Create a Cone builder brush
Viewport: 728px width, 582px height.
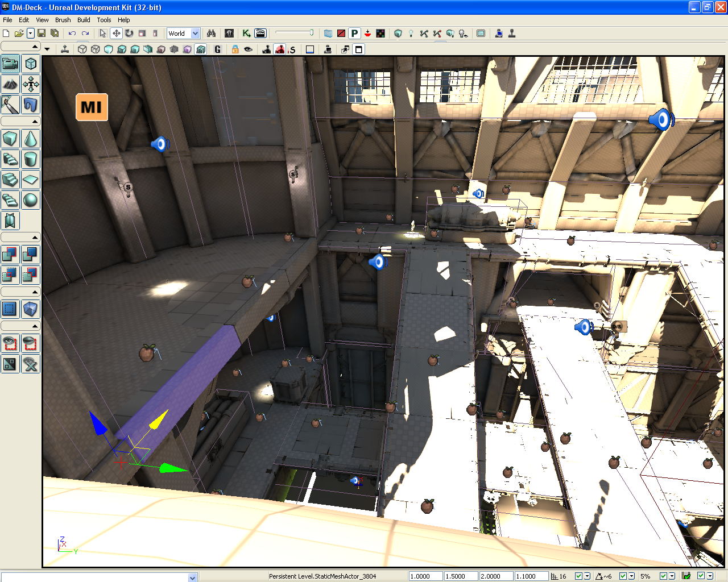(31, 139)
